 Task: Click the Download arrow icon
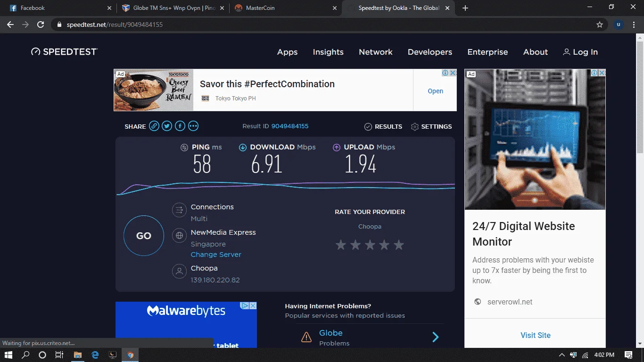pos(243,148)
